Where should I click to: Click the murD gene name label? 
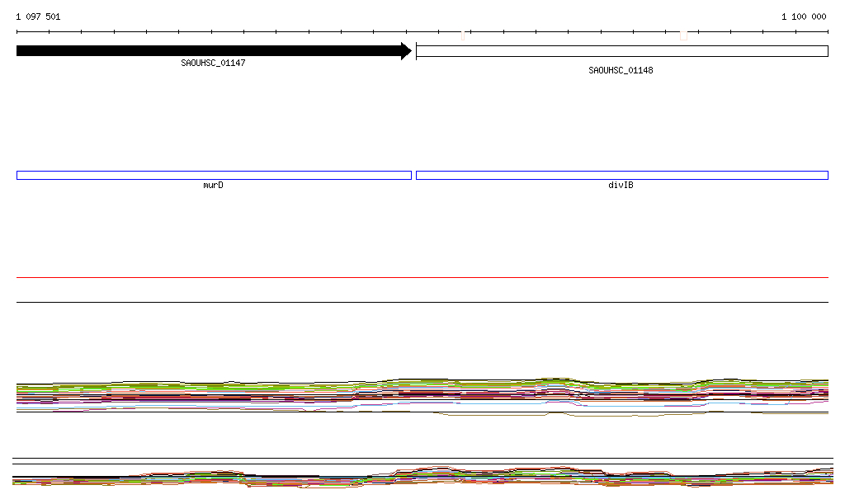[x=213, y=186]
